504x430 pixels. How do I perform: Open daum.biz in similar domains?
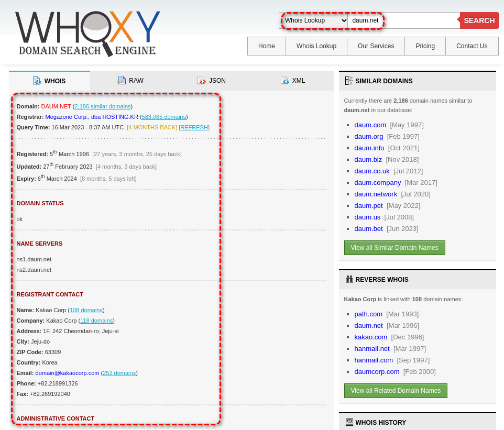(x=368, y=160)
